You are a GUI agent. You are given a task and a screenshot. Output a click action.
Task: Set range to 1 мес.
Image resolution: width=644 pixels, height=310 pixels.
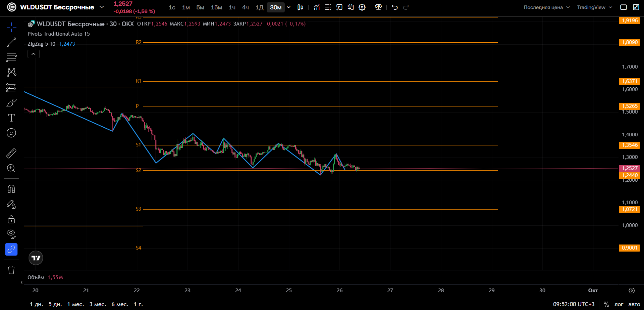click(75, 304)
